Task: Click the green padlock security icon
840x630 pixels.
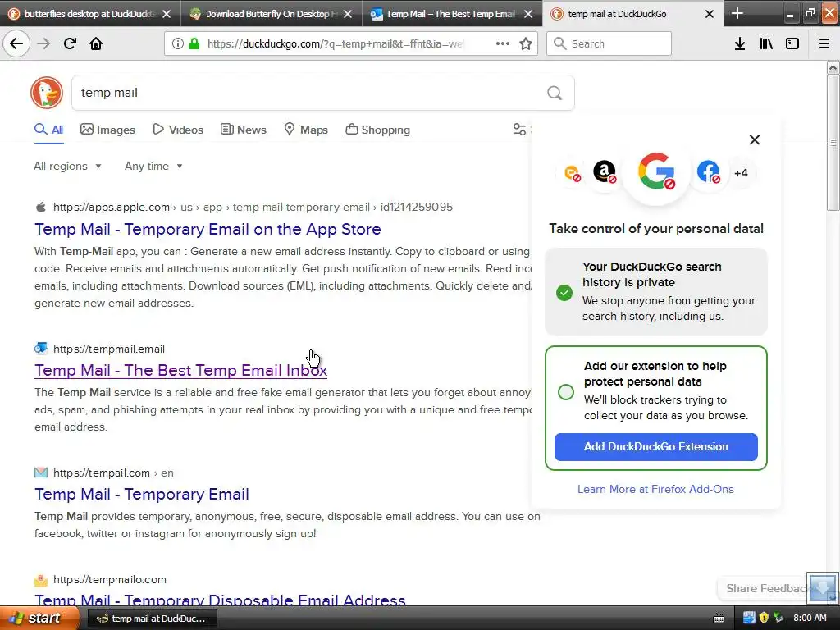Action: [x=194, y=43]
